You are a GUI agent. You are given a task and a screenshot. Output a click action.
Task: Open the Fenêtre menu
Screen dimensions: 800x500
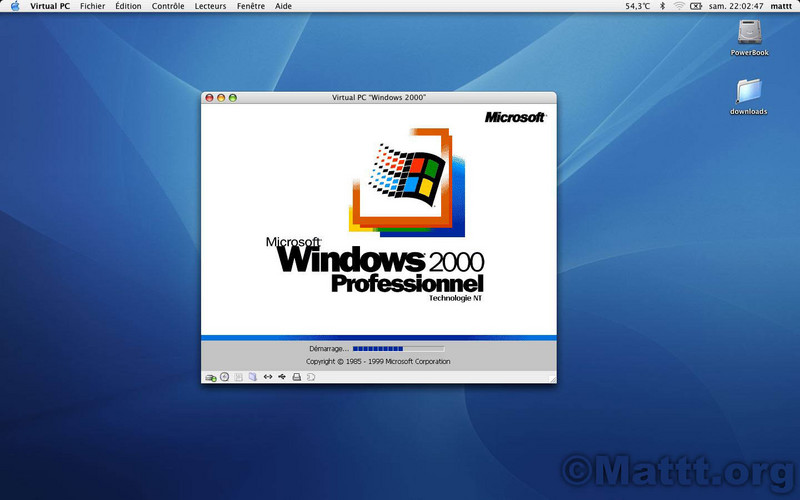[x=251, y=6]
